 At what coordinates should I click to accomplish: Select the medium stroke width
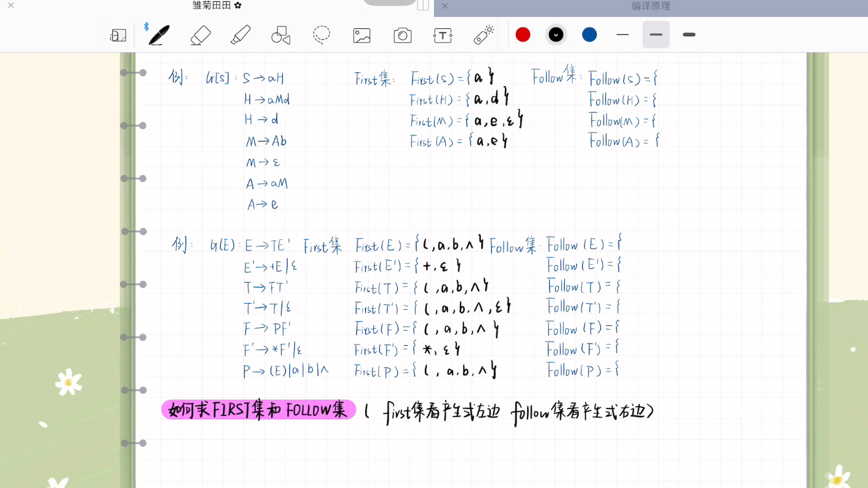pos(656,35)
